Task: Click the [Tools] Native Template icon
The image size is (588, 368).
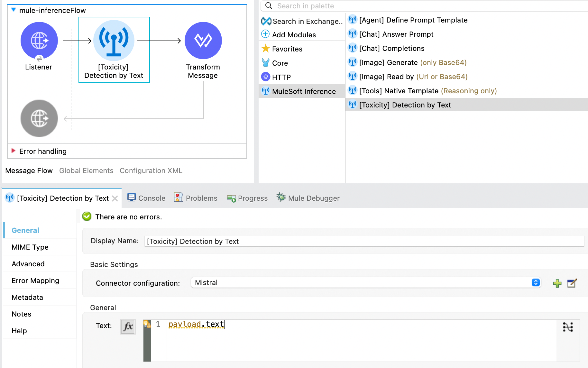Action: tap(353, 90)
